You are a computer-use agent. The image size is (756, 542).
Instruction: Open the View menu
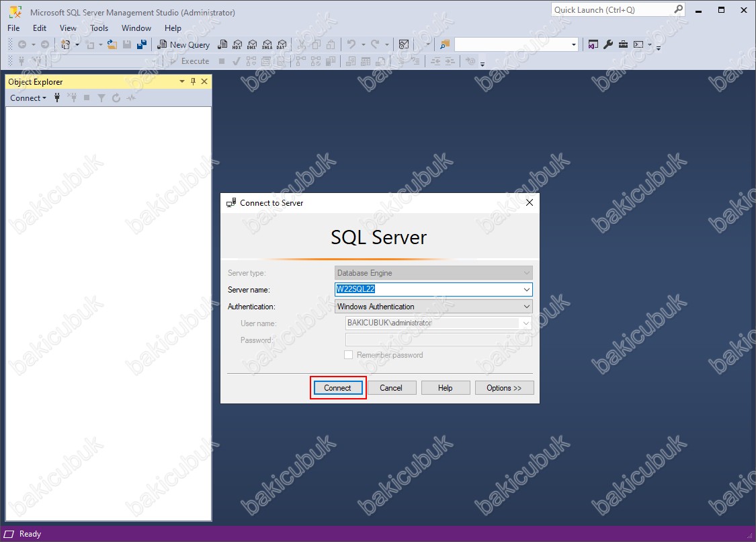[68, 28]
